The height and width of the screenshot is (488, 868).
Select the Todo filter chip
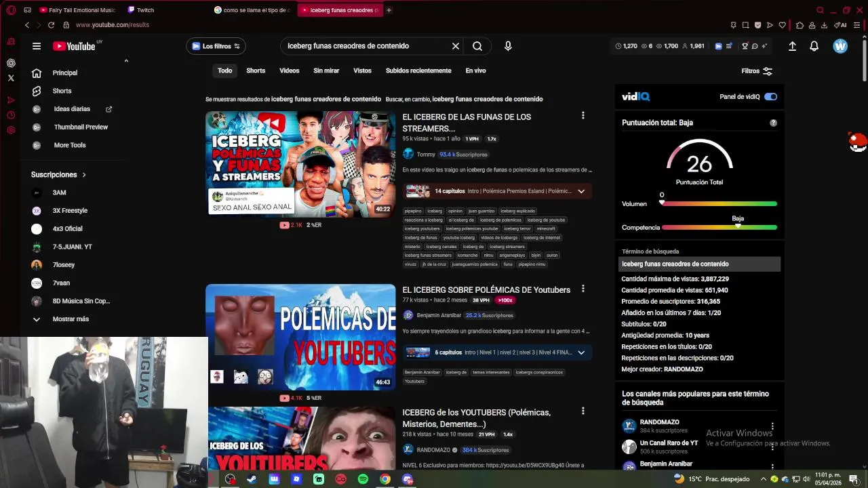pyautogui.click(x=225, y=70)
